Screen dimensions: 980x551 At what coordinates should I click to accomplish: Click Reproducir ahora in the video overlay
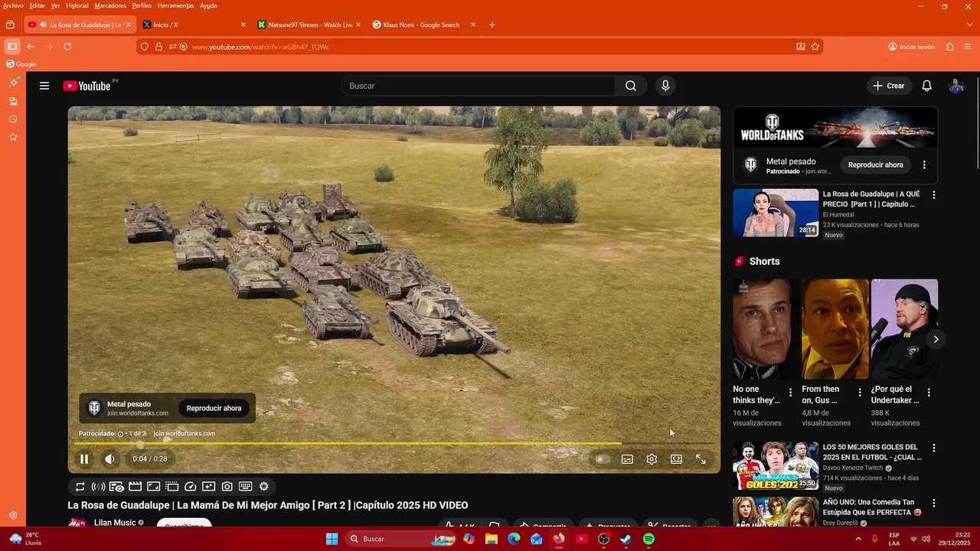[x=214, y=408]
